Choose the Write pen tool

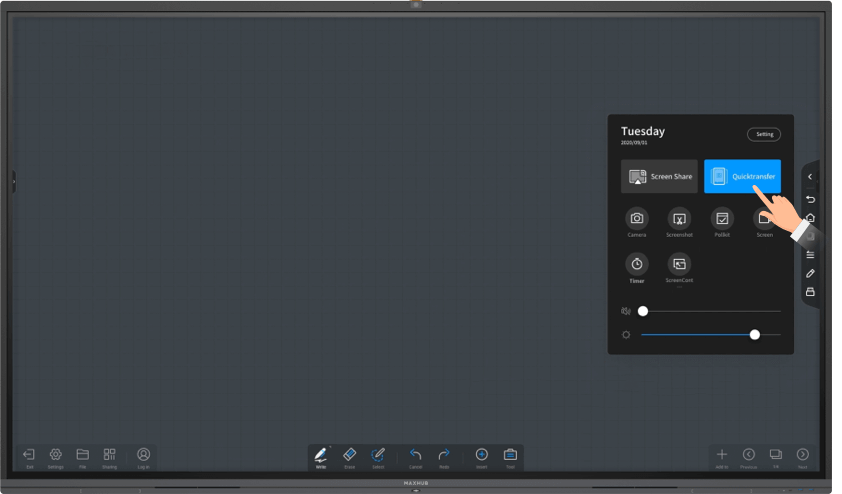point(321,455)
